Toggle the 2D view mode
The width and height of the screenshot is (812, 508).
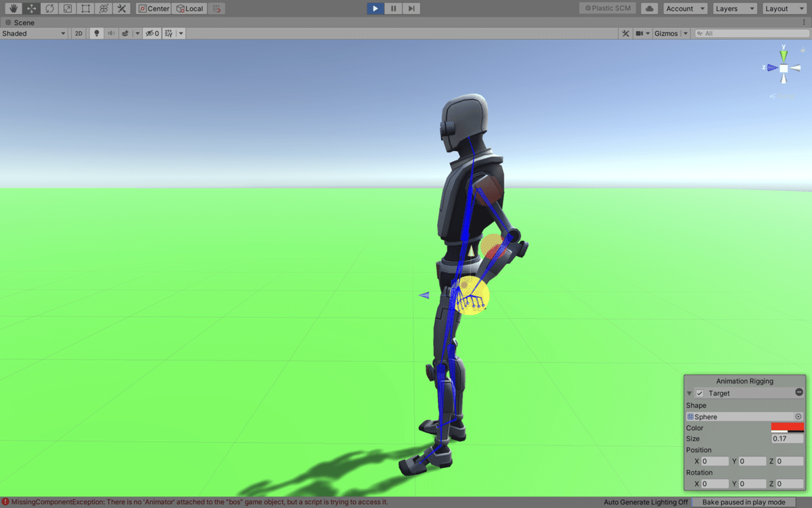click(78, 33)
